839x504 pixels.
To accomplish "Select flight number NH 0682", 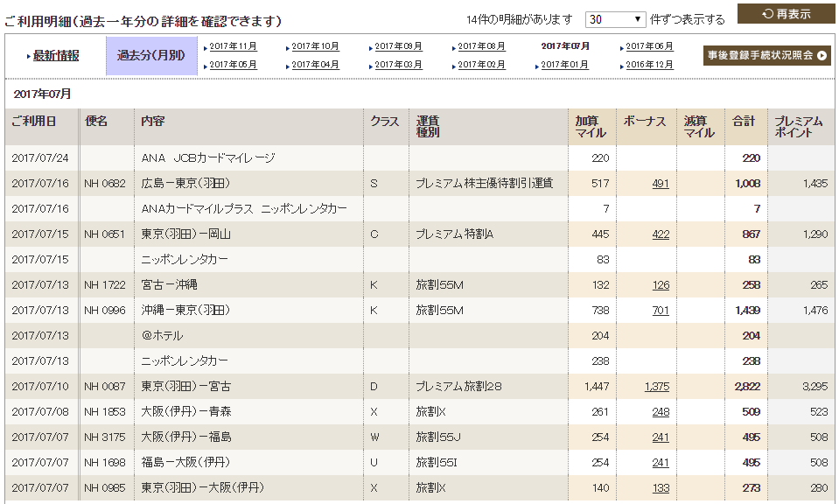I will pyautogui.click(x=105, y=184).
